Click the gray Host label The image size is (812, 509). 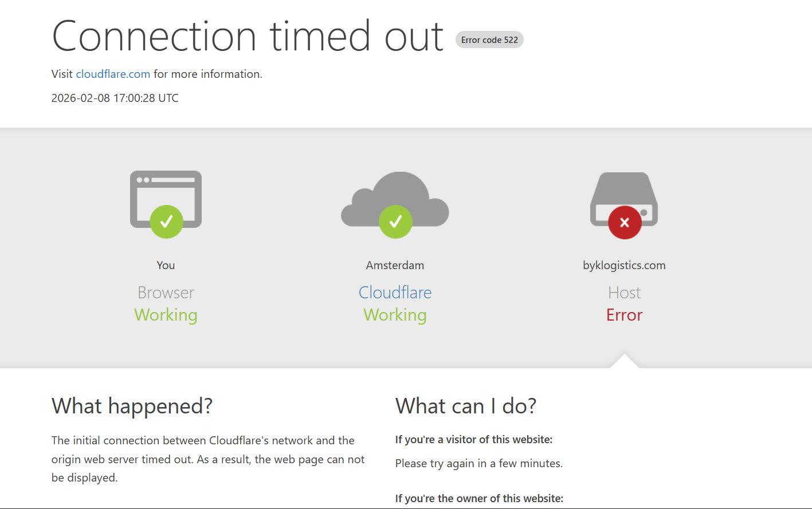pyautogui.click(x=625, y=293)
